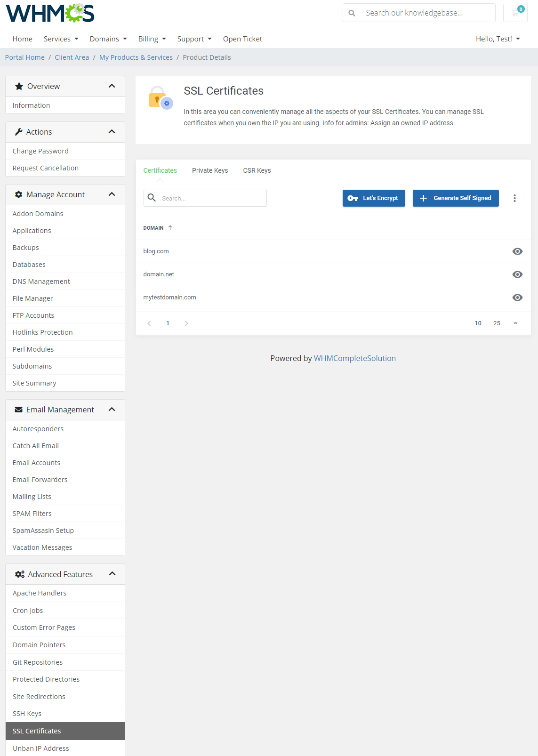Open Email Accounts in sidebar
This screenshot has height=756, width=538.
coord(65,463)
